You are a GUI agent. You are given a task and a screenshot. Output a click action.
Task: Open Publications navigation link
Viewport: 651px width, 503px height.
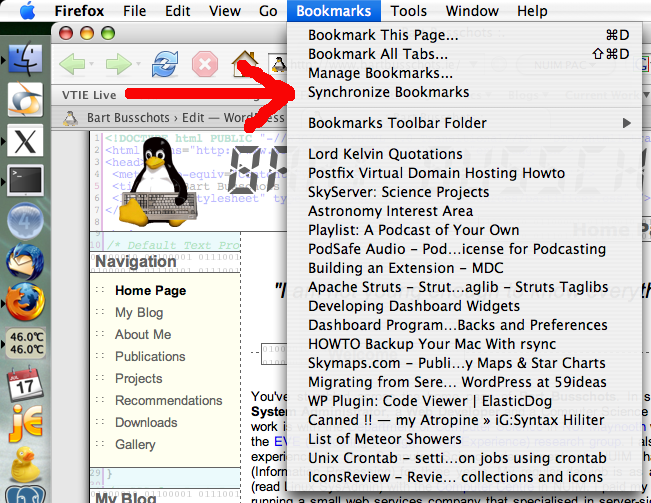(x=150, y=356)
